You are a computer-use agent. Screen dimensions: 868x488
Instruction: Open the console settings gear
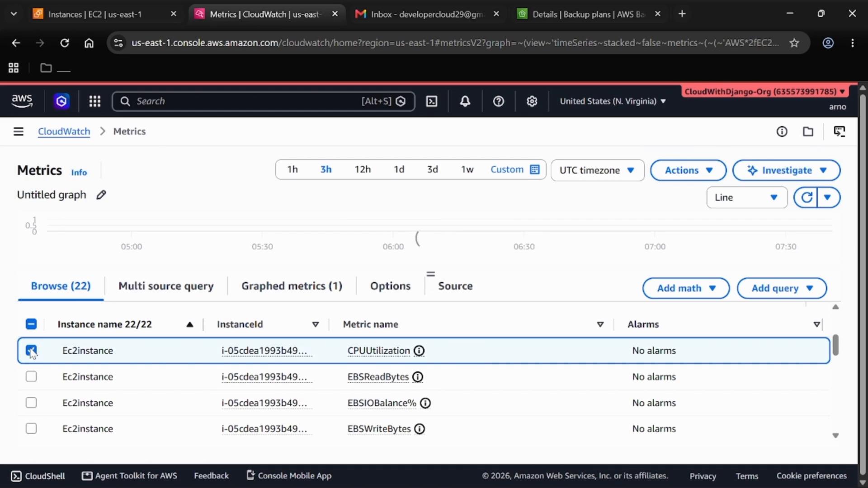532,101
